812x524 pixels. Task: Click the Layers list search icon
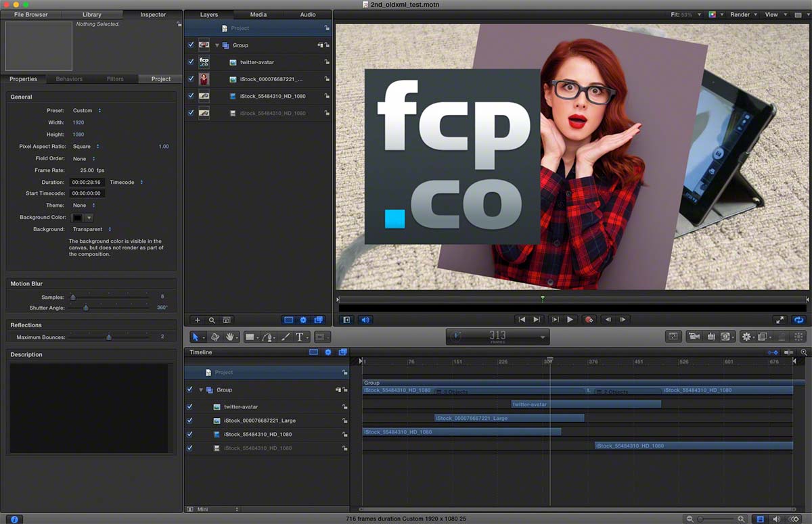(x=212, y=320)
